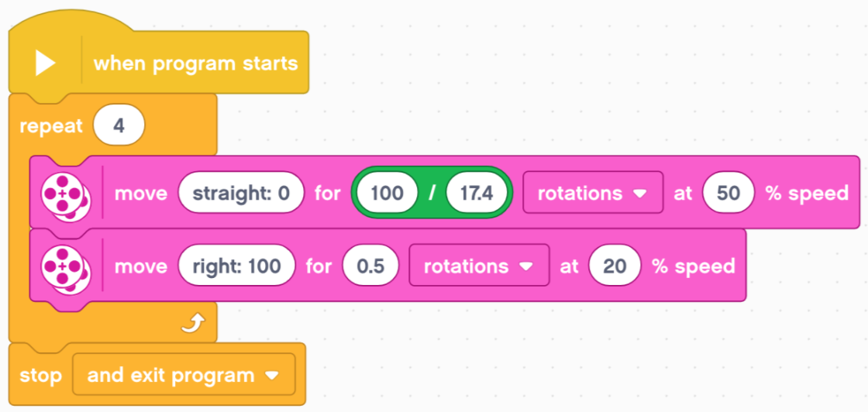Click the 0.5 rotations value field

point(371,266)
